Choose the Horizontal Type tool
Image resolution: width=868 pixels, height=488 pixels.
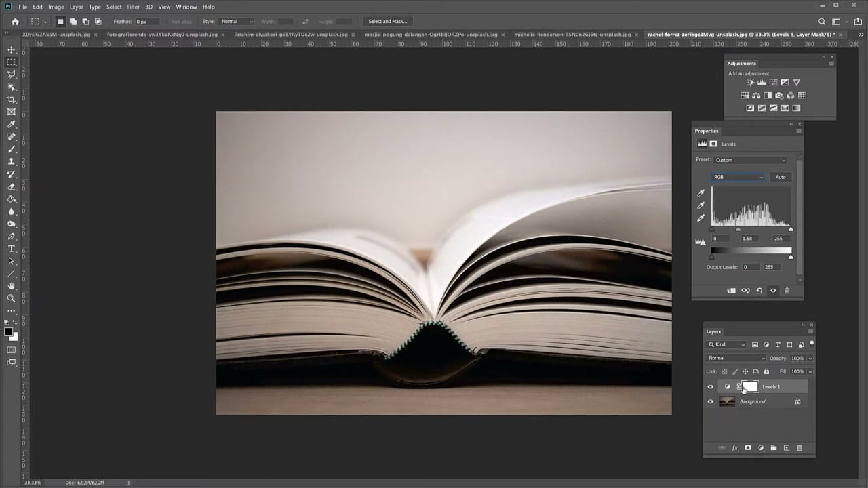pos(11,249)
